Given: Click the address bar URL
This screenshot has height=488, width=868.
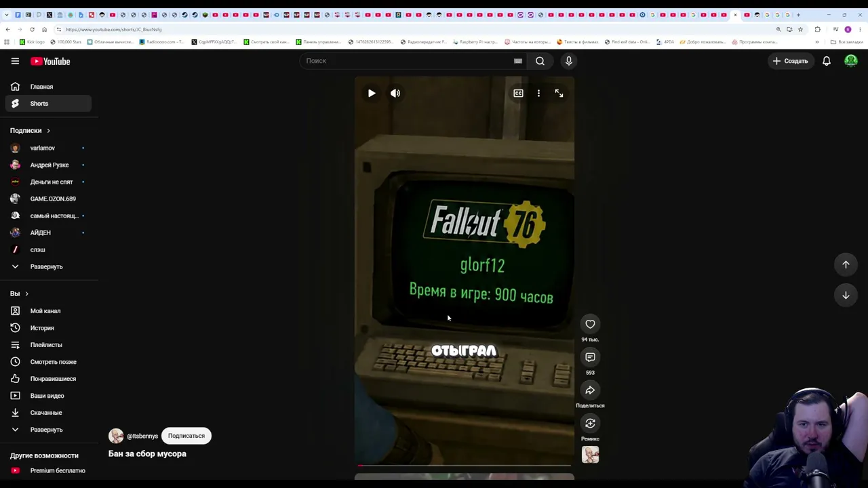Looking at the screenshot, I should (x=113, y=29).
